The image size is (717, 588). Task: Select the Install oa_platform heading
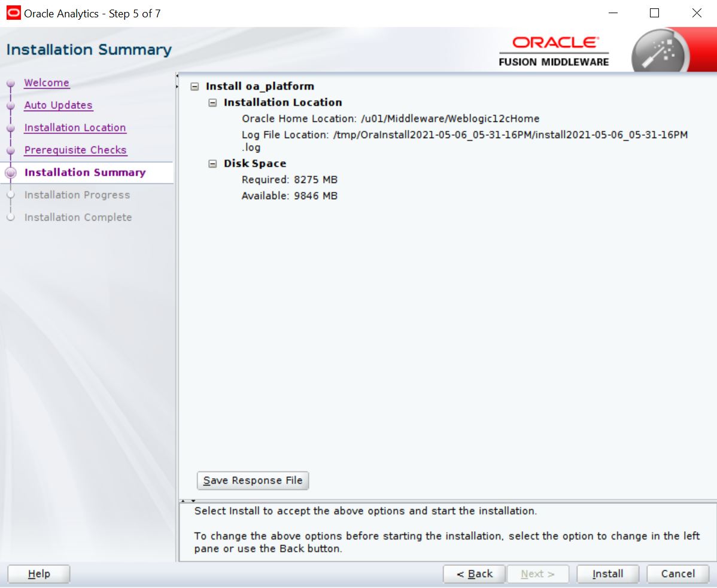click(x=260, y=86)
